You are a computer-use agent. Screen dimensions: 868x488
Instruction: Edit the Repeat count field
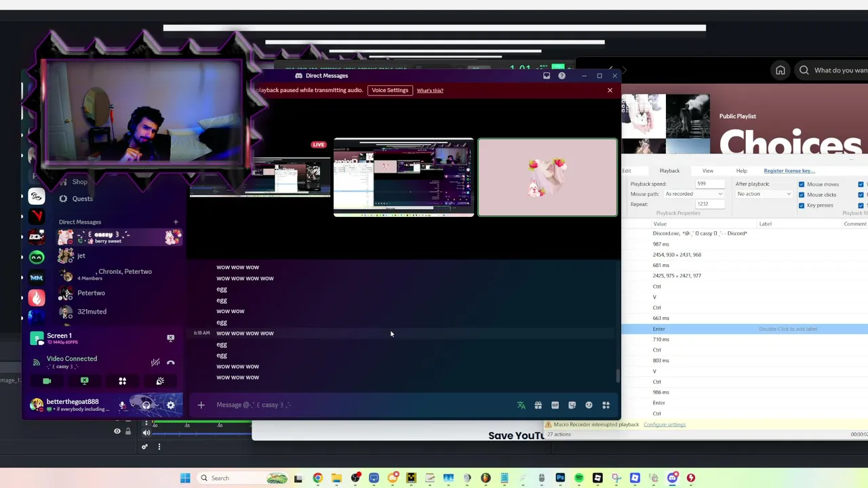710,204
